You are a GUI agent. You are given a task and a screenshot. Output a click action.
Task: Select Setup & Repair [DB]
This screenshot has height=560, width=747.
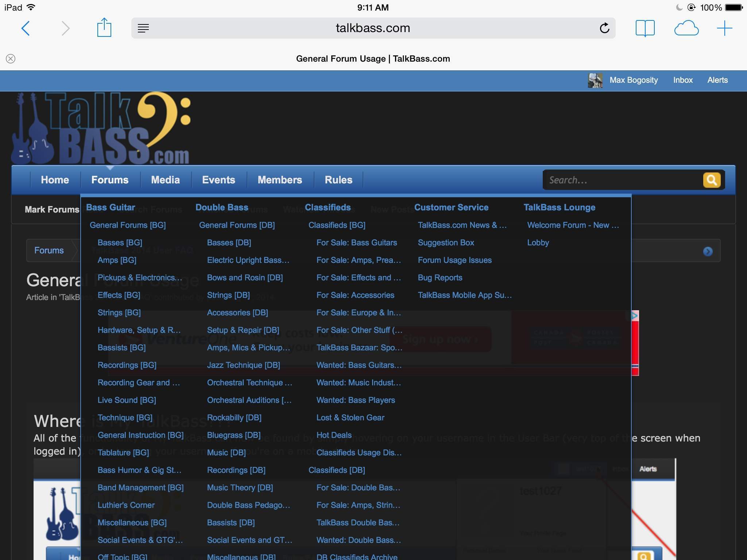pyautogui.click(x=243, y=330)
